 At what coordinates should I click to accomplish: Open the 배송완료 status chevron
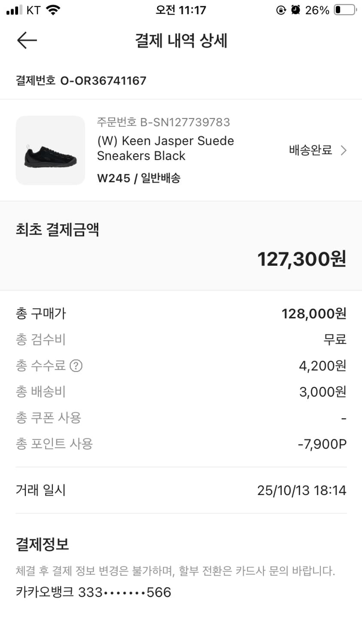(344, 150)
